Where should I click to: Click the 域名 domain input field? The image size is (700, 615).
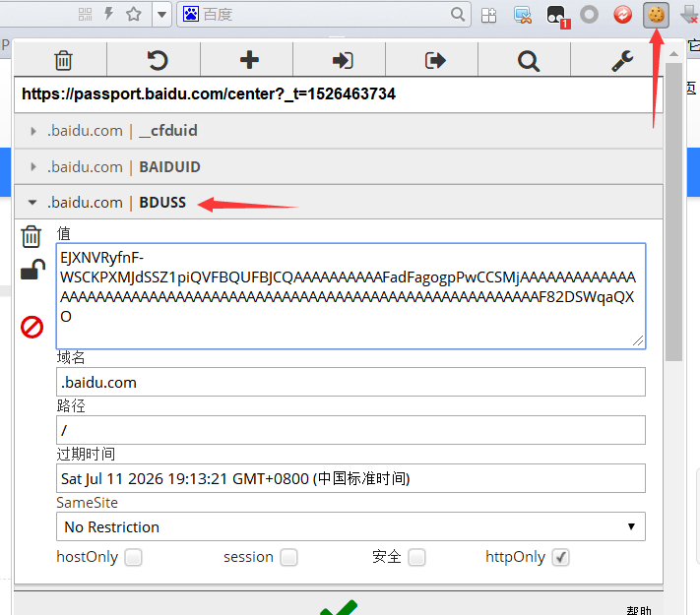tap(350, 383)
